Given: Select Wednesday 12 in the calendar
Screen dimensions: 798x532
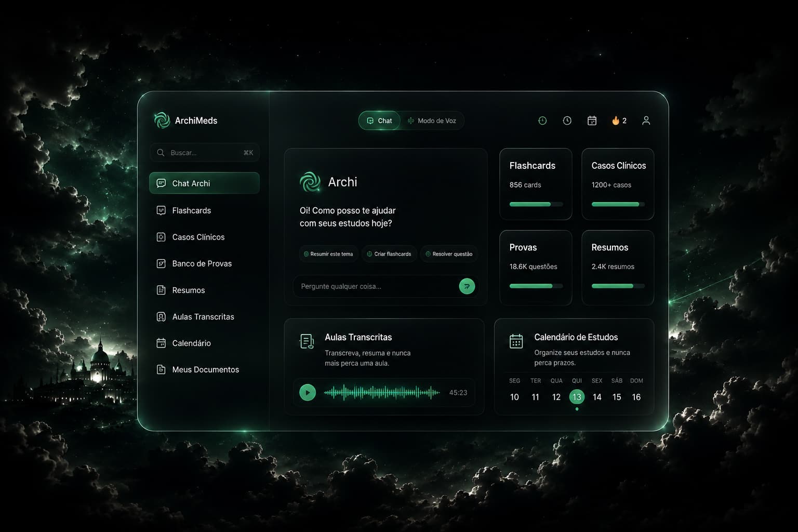Looking at the screenshot, I should tap(556, 397).
